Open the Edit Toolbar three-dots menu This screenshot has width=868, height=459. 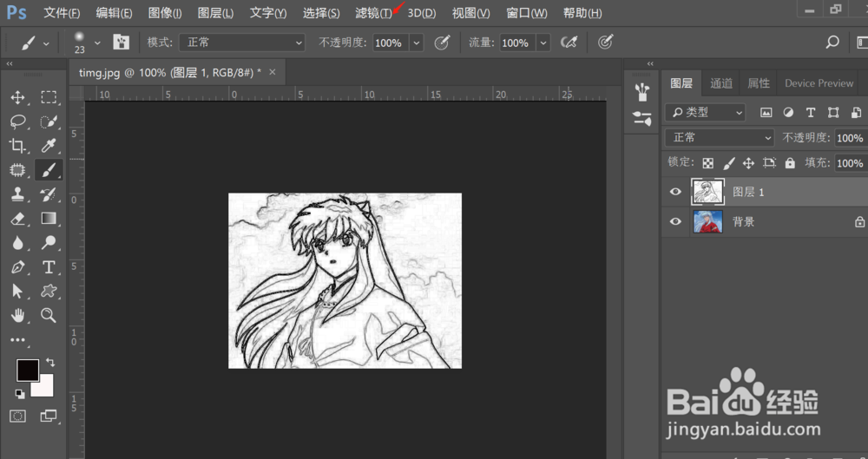(x=17, y=340)
